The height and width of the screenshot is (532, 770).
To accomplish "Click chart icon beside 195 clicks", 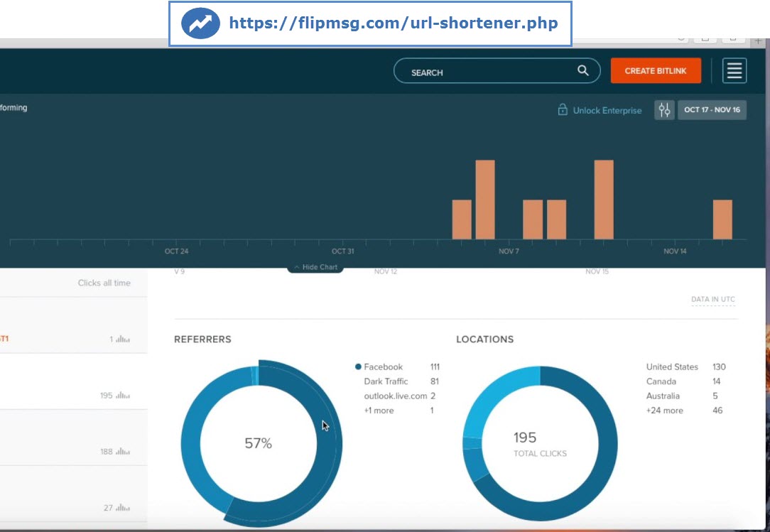I will (x=123, y=396).
